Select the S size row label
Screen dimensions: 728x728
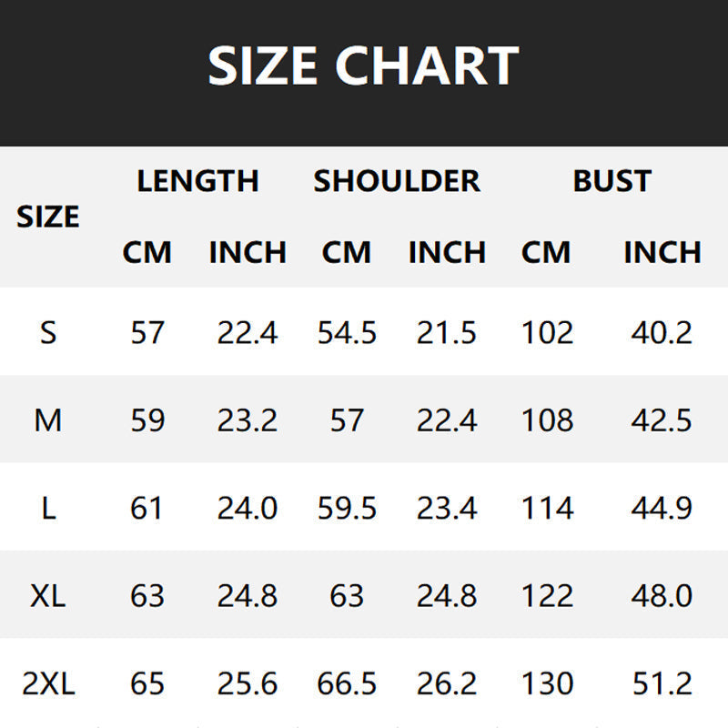point(48,332)
